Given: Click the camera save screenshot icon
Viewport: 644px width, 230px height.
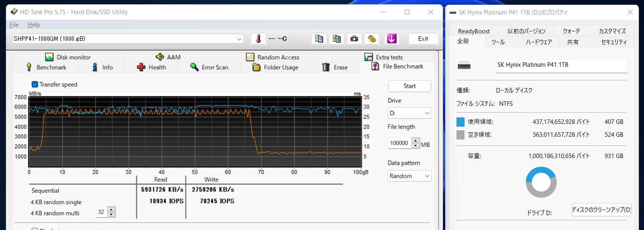Looking at the screenshot, I should (354, 39).
